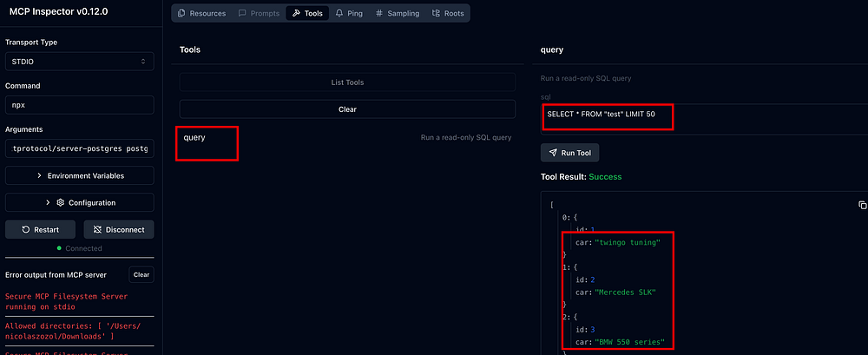Click the Prompts tab message icon

(x=242, y=13)
